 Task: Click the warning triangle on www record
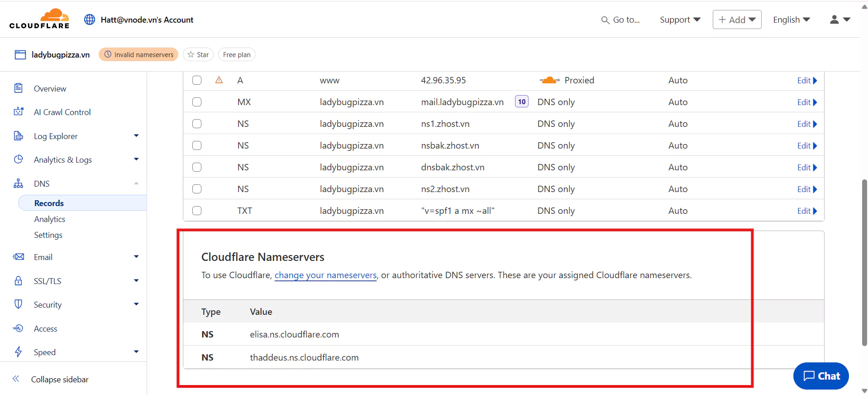pyautogui.click(x=219, y=80)
